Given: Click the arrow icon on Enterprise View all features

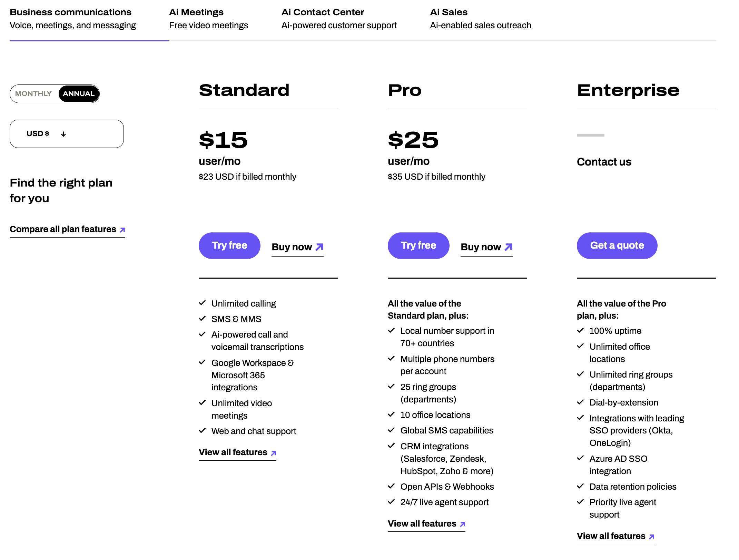Looking at the screenshot, I should [x=651, y=537].
